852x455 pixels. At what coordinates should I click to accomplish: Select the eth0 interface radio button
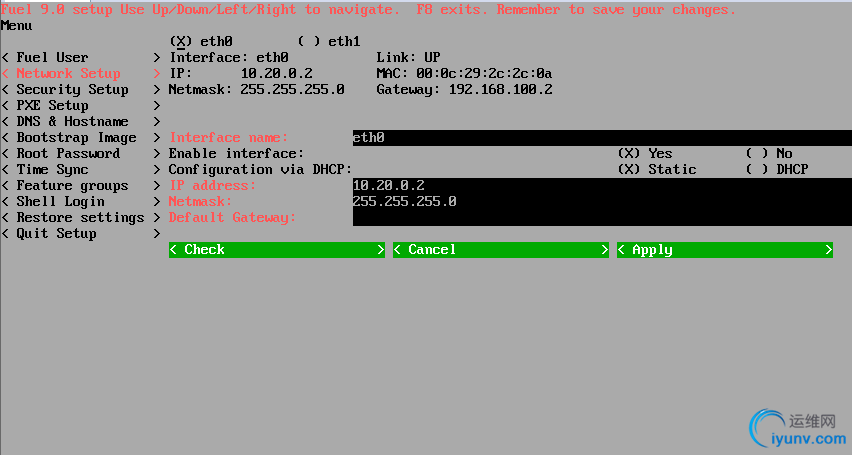202,41
